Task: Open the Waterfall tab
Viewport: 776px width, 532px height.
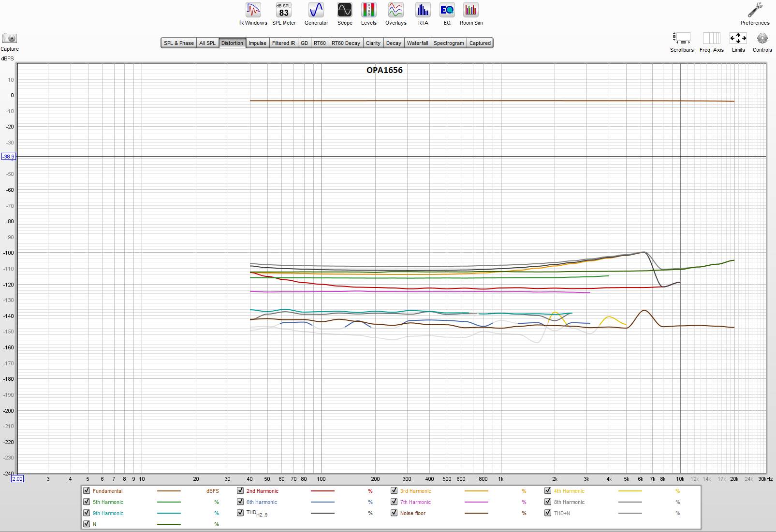Action: [417, 43]
